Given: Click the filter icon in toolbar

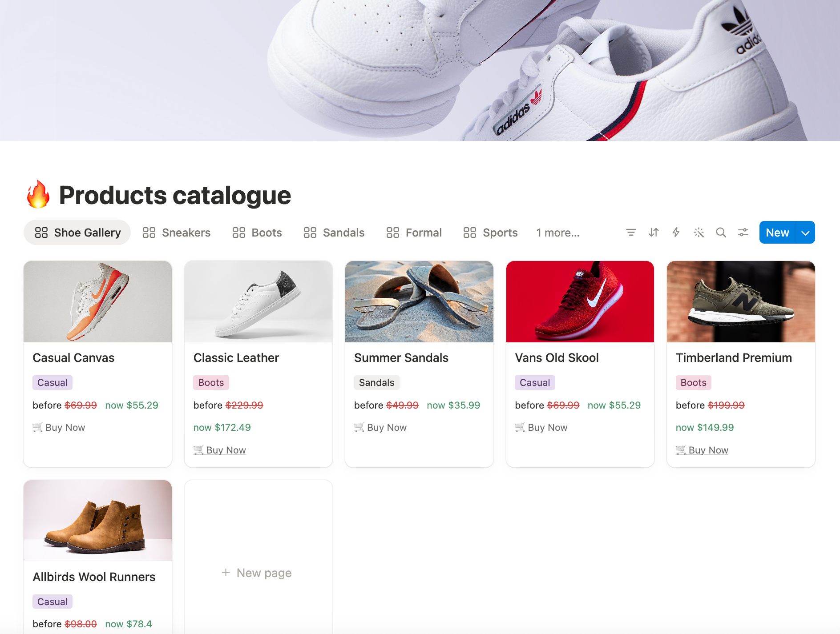Looking at the screenshot, I should coord(631,233).
